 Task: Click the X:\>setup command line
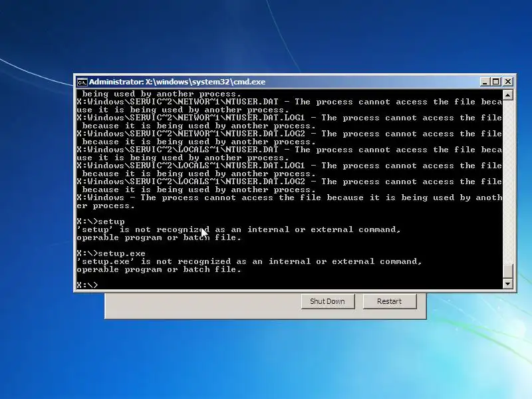(x=101, y=221)
